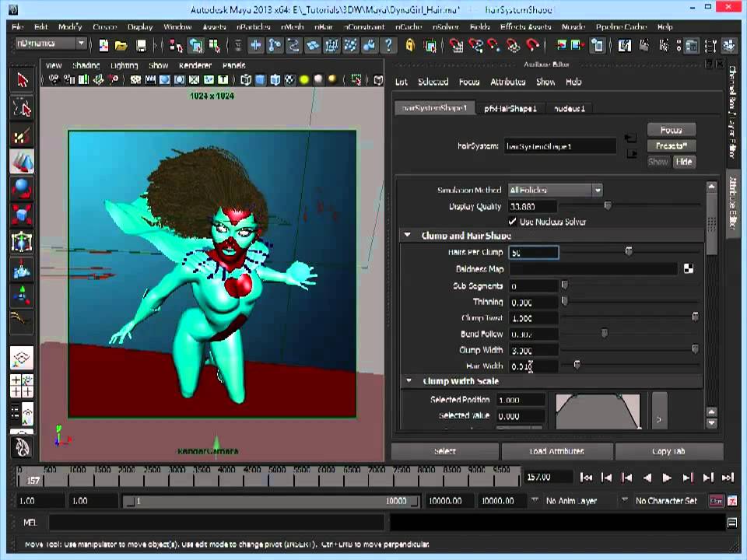Click the Select button
The image size is (747, 560).
coord(445,451)
